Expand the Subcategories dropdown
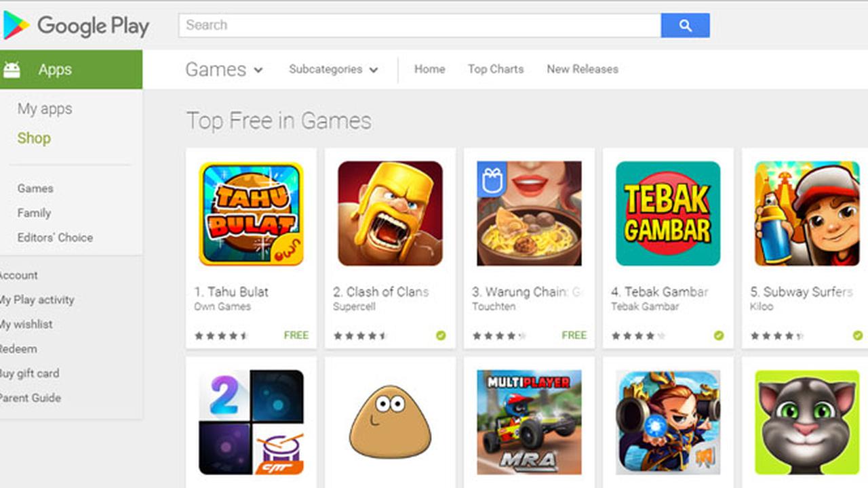 pyautogui.click(x=334, y=69)
